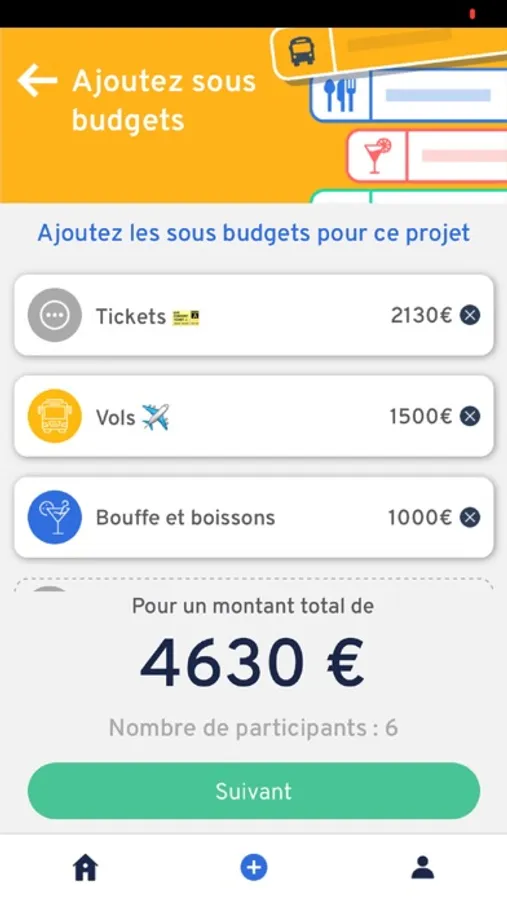
Task: Open the Vols sub-budget card
Action: pyautogui.click(x=254, y=416)
